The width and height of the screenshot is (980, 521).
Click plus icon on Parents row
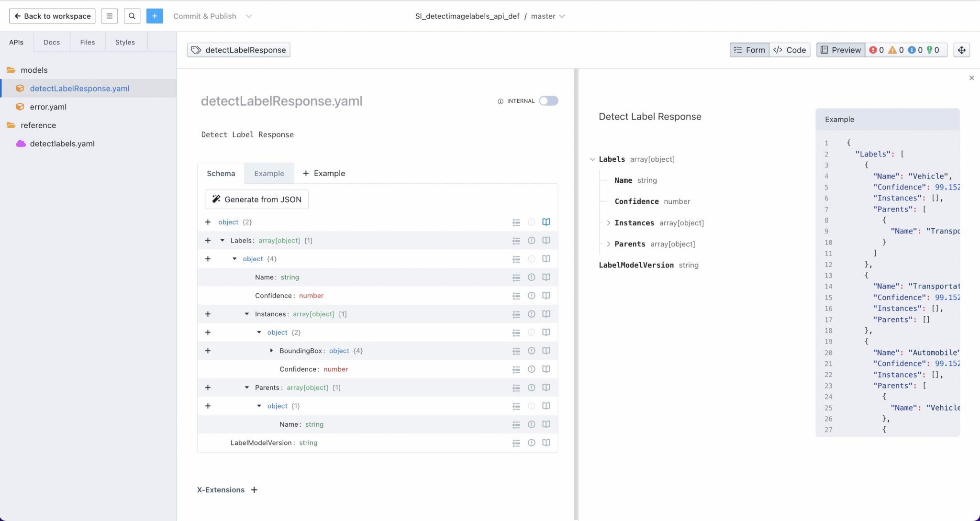[208, 388]
